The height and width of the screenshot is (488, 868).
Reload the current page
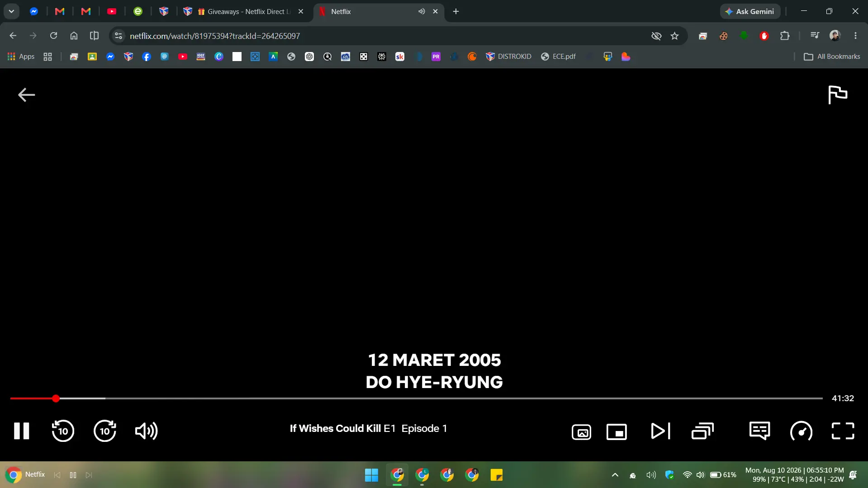point(53,36)
